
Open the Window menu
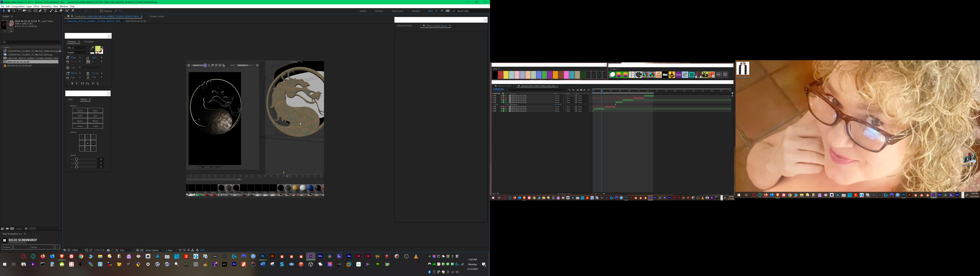tap(64, 7)
